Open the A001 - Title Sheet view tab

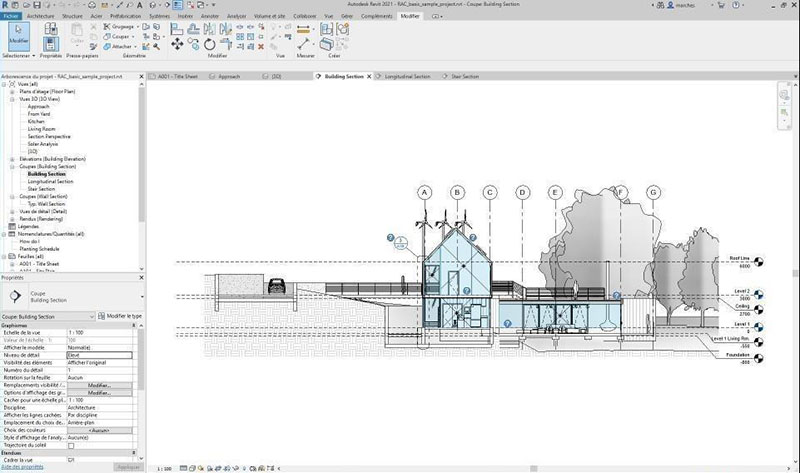(178, 77)
